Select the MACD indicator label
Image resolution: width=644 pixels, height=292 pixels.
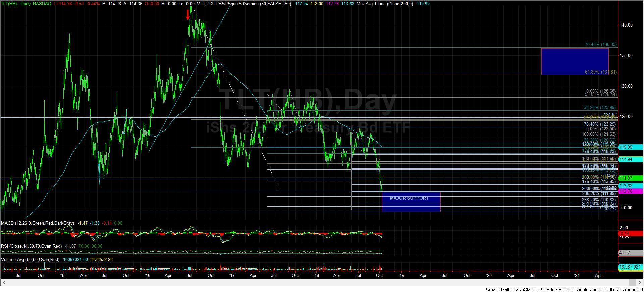tap(38, 223)
